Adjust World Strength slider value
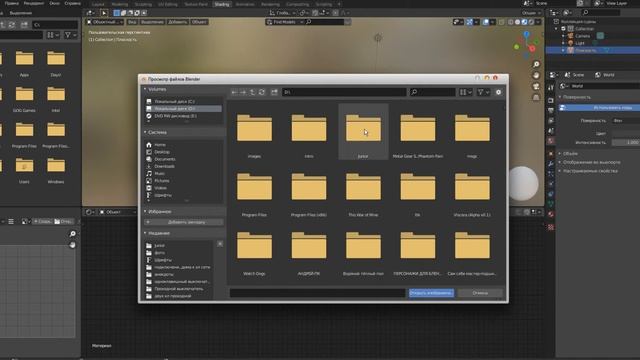Screen dimensions: 640x360 tap(626, 142)
